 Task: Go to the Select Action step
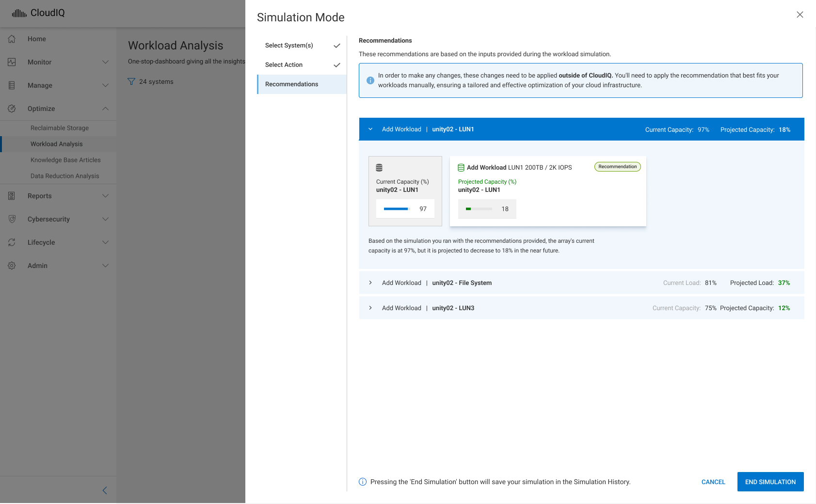(x=302, y=65)
